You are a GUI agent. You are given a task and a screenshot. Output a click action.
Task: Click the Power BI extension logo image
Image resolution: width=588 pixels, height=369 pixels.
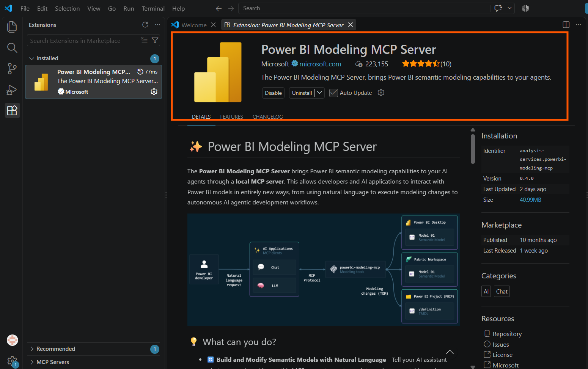[218, 72]
